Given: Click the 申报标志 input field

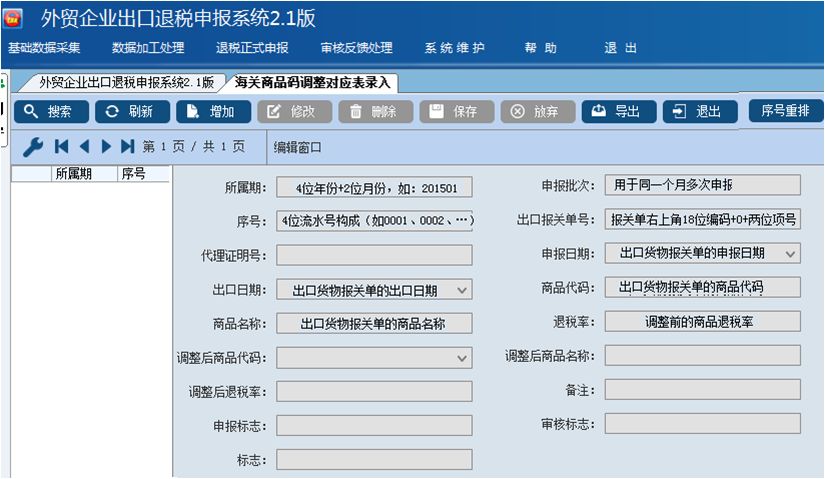Looking at the screenshot, I should [x=374, y=425].
